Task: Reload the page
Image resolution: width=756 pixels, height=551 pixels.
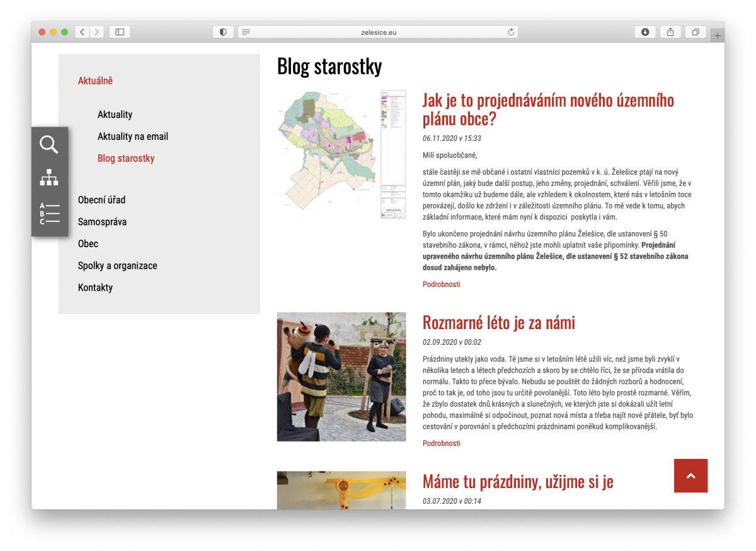Action: pos(510,32)
